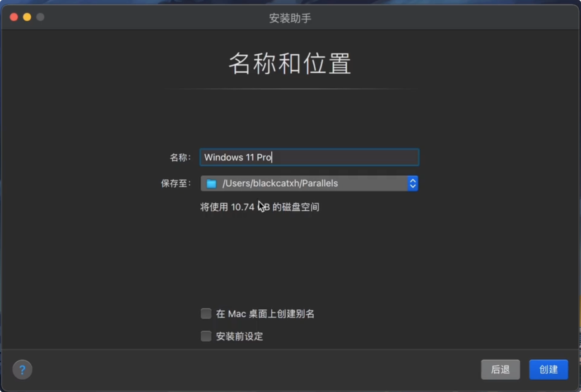Image resolution: width=581 pixels, height=392 pixels.
Task: Click the blue folder icon in save path
Action: coord(211,184)
